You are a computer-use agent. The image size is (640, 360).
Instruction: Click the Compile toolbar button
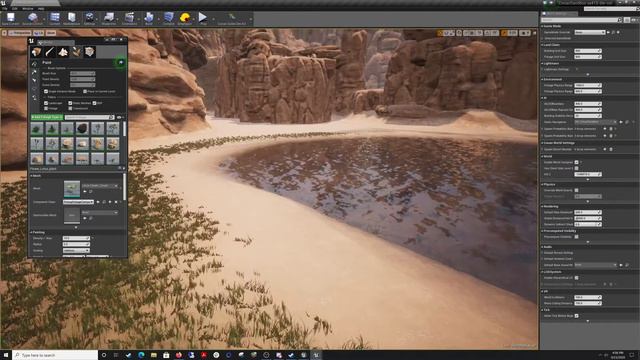coord(169,18)
